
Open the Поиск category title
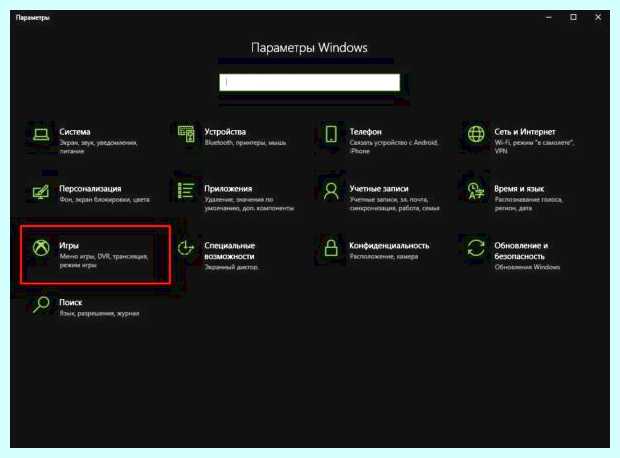click(71, 303)
